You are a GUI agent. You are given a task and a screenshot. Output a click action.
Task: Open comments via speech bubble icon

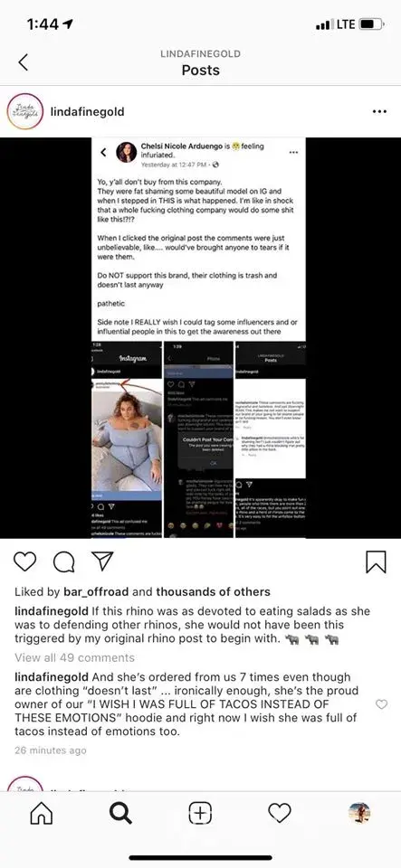pos(63,561)
